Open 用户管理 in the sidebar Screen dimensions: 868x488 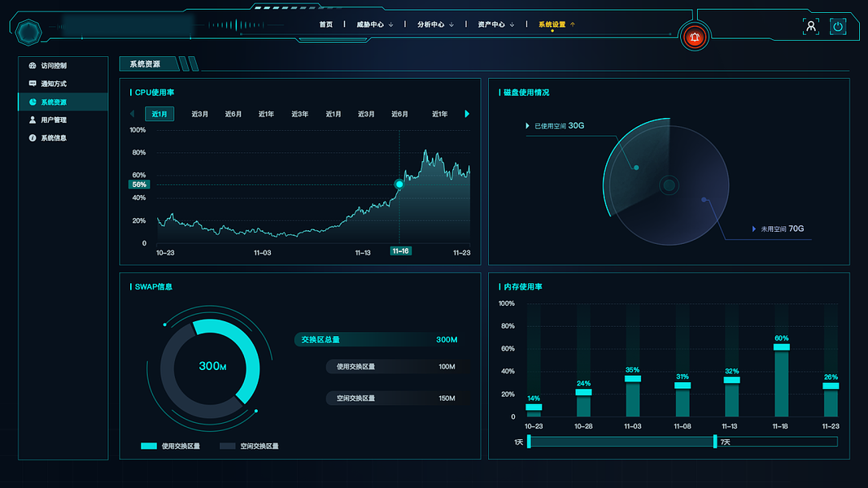[63, 120]
